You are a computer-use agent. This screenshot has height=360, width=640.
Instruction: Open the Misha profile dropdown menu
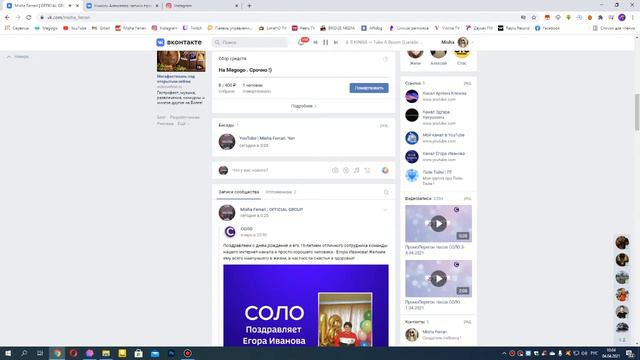[457, 42]
